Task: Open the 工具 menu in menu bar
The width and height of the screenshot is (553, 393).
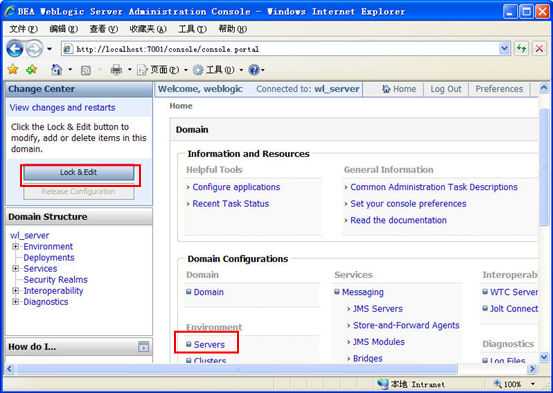Action: [x=192, y=29]
